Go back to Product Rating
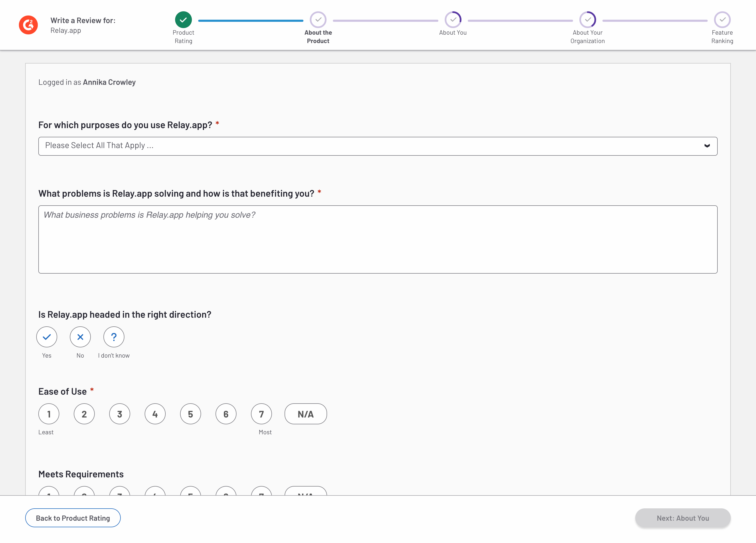 [73, 518]
